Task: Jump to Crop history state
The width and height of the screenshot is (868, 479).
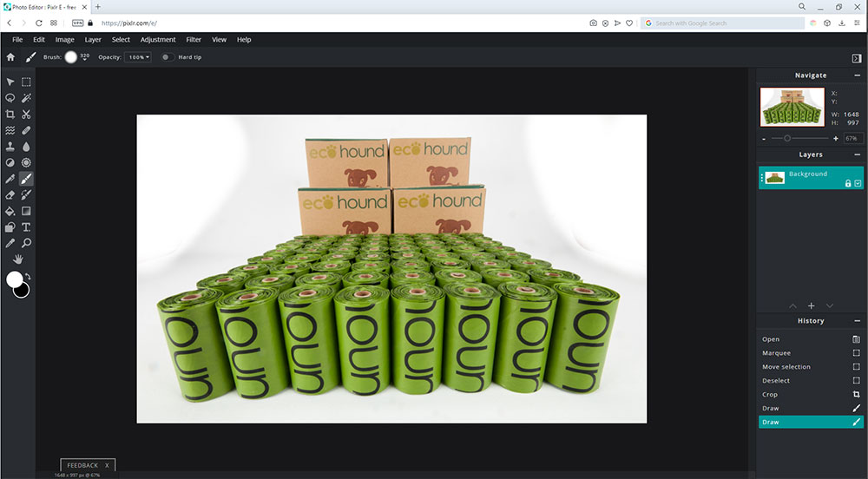Action: (811, 394)
